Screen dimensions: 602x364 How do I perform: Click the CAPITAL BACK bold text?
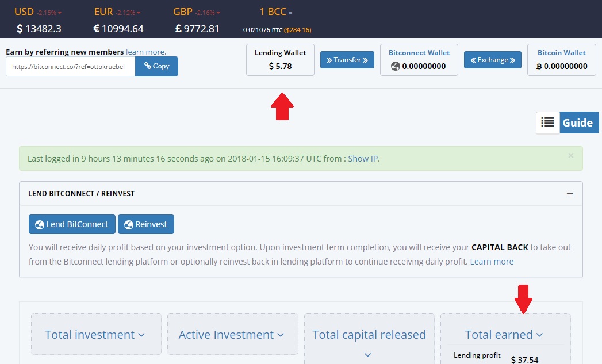coord(500,247)
